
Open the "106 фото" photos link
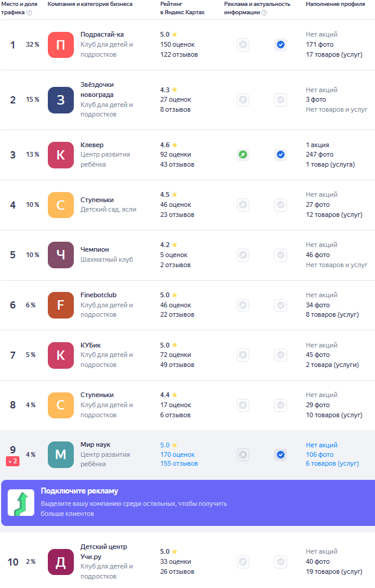[319, 454]
